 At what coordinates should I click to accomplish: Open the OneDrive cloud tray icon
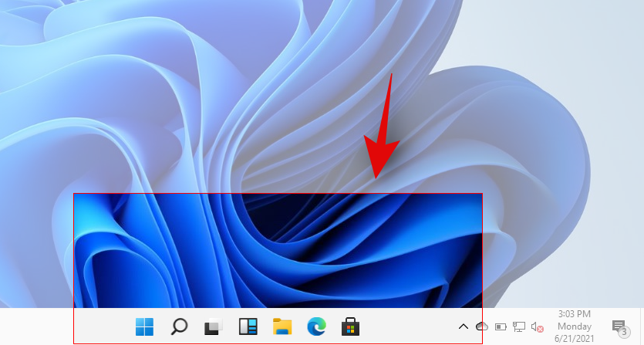click(x=482, y=326)
